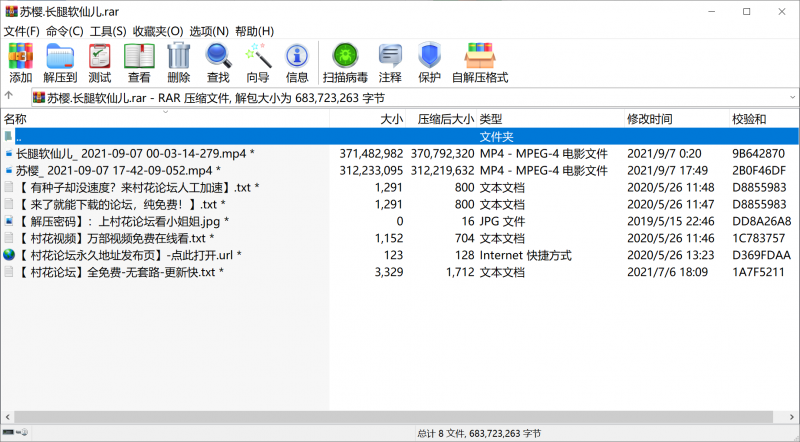This screenshot has height=442, width=800.
Task: Open the 查看 (View) toolbar tool
Action: (139, 62)
